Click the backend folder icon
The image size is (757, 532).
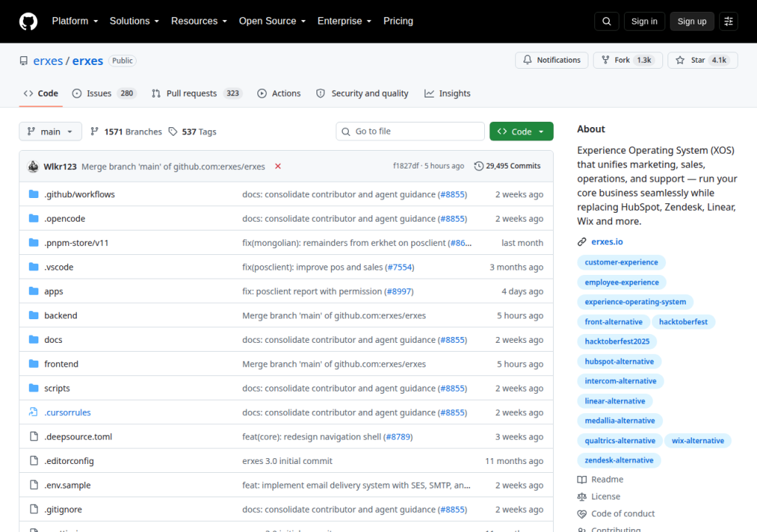tap(33, 316)
